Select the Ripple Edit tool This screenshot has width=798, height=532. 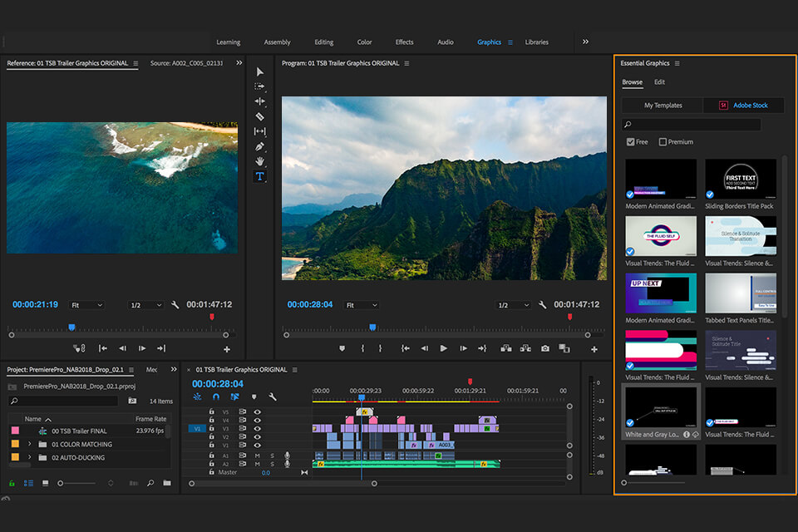(259, 102)
